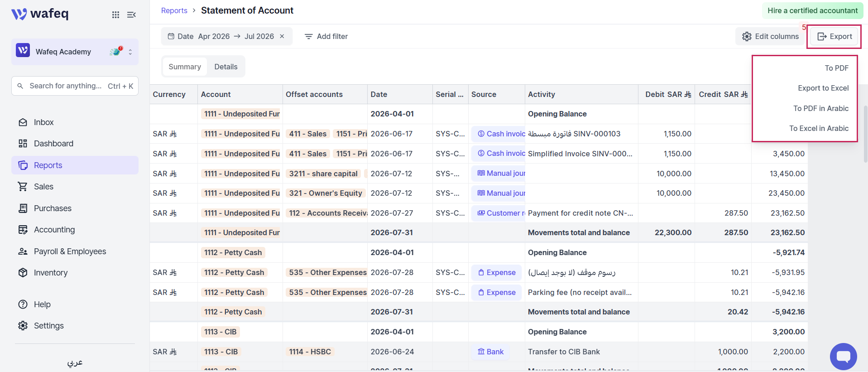This screenshot has height=372, width=868.
Task: Open the chat support bubble
Action: point(843,357)
